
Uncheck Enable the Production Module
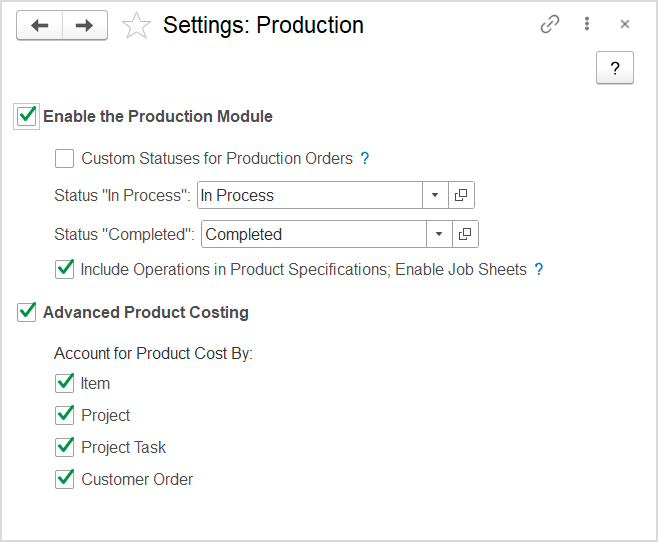pyautogui.click(x=26, y=116)
